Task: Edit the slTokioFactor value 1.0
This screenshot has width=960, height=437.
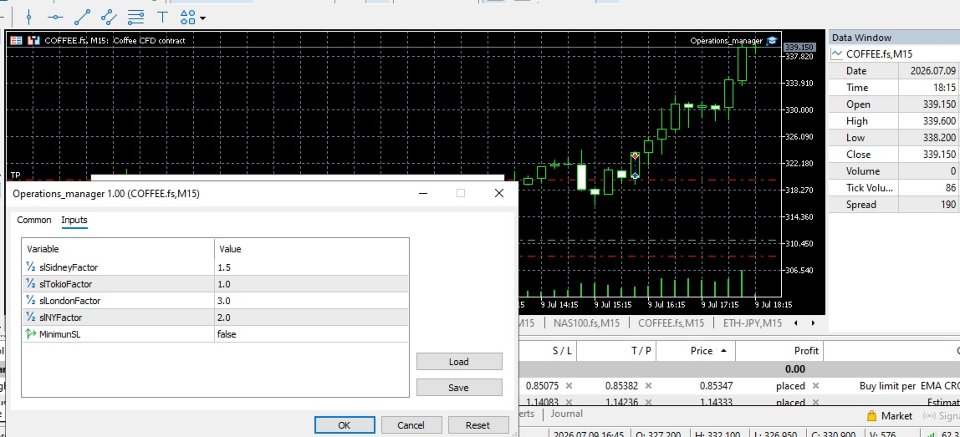Action: click(x=312, y=284)
